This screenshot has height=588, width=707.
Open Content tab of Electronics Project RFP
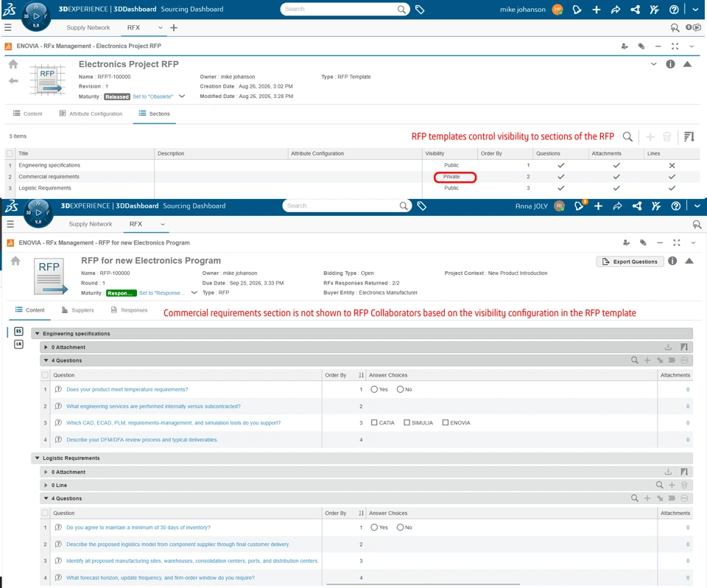pos(27,113)
